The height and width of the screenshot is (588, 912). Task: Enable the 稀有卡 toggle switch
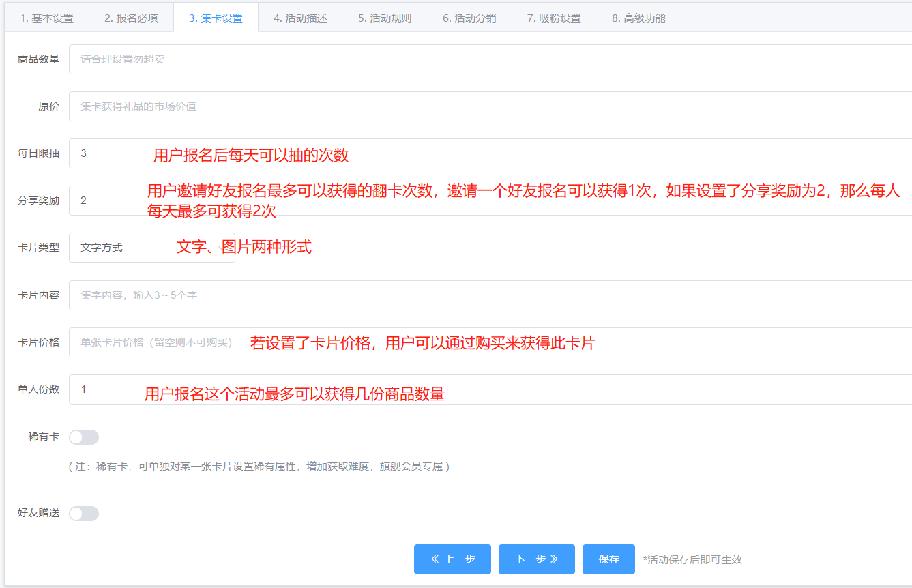click(84, 437)
